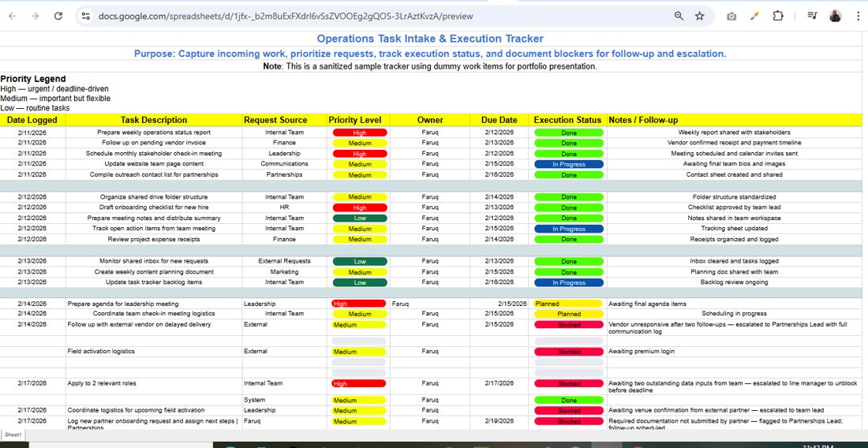Open Planned status chip for leadership meeting agenda row

[567, 304]
